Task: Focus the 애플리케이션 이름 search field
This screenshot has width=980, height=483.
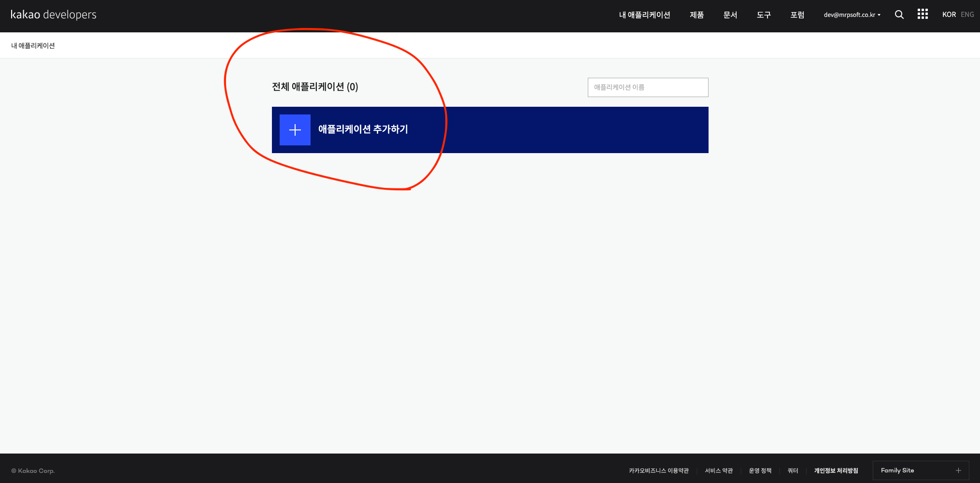Action: [648, 87]
